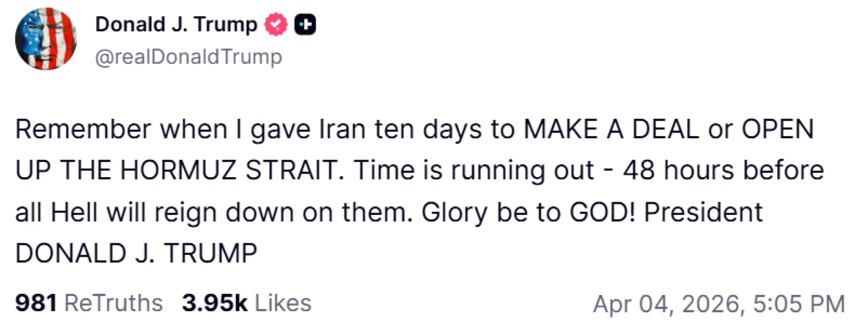The image size is (868, 336).
Task: Click the word 'Remember' starting the post
Action: pos(83,130)
